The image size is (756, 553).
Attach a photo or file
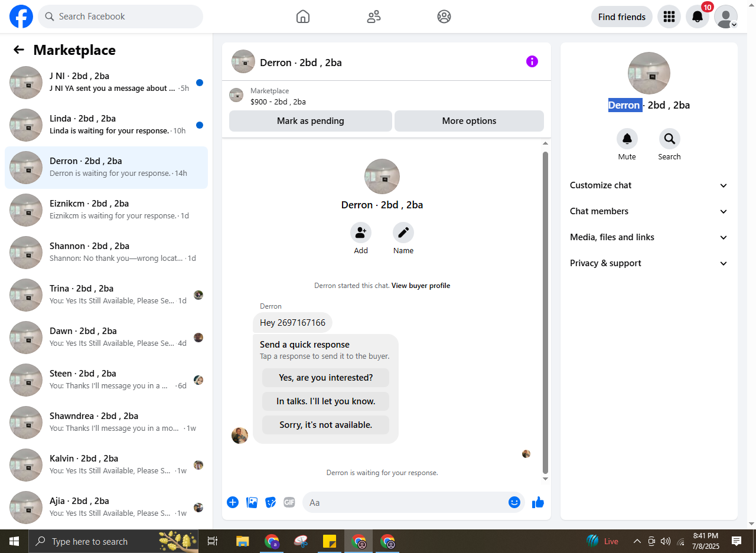(x=252, y=502)
